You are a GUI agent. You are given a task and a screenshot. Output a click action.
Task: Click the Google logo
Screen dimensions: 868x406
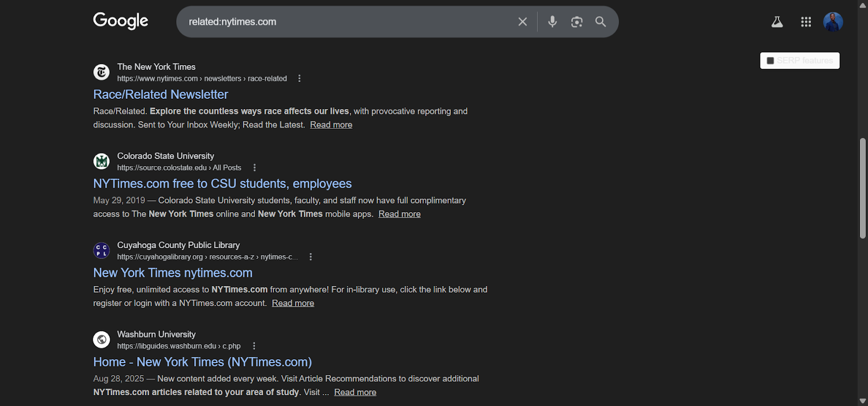(x=120, y=21)
